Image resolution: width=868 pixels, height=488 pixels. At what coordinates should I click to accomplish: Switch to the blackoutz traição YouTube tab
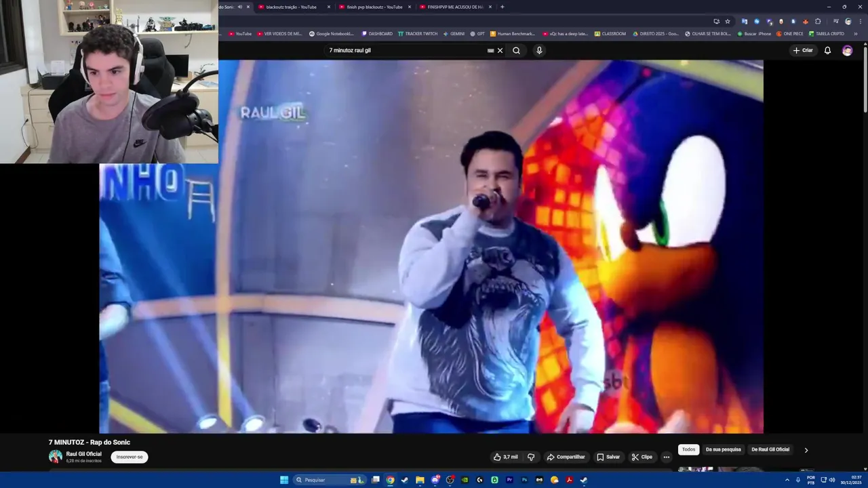(294, 7)
